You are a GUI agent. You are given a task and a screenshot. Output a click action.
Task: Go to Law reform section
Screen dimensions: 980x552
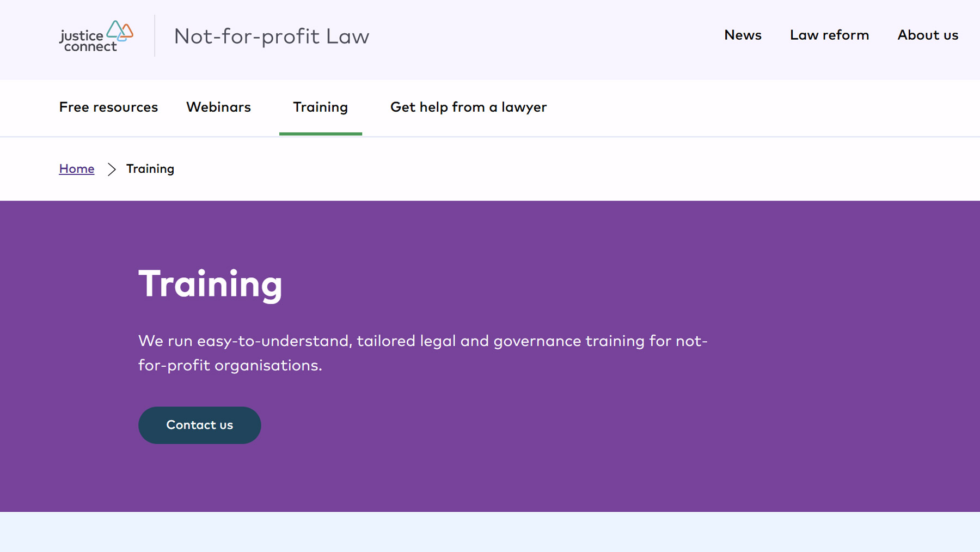coord(829,35)
